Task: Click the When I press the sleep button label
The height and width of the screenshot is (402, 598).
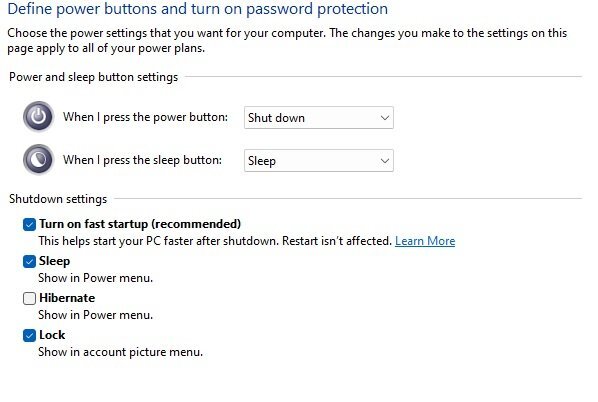Action: pos(142,160)
